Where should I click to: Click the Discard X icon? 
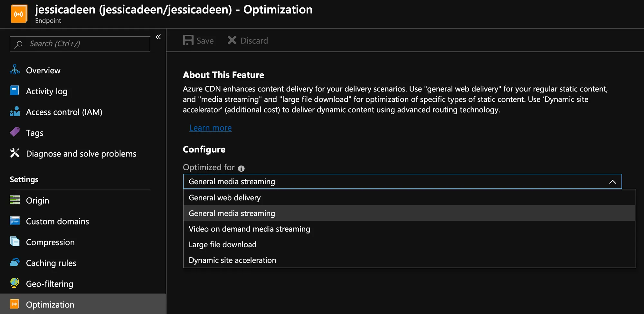tap(232, 40)
